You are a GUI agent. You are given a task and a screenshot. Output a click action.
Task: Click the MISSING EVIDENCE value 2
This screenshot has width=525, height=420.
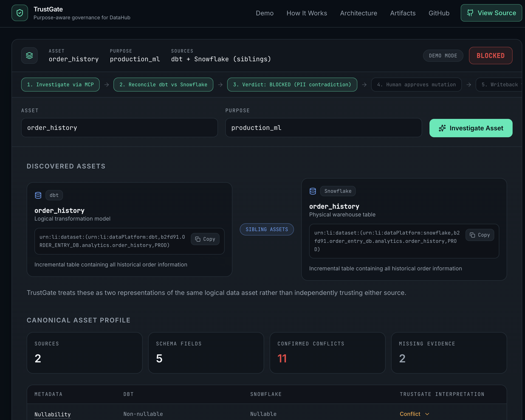[402, 358]
